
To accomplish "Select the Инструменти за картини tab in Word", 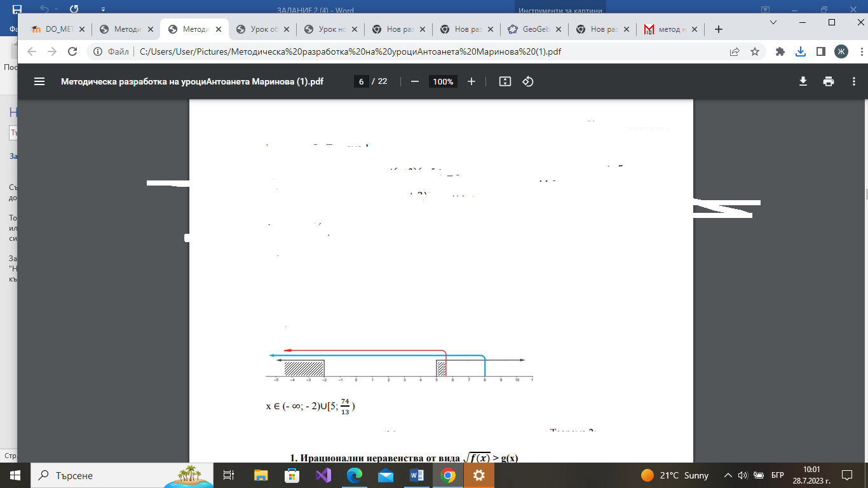I will [x=560, y=10].
